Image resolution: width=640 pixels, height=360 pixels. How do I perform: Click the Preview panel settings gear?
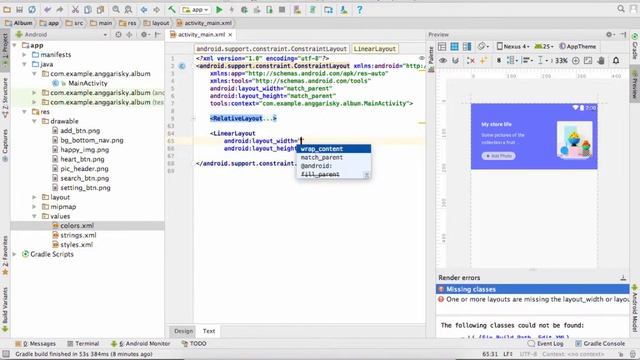609,35
